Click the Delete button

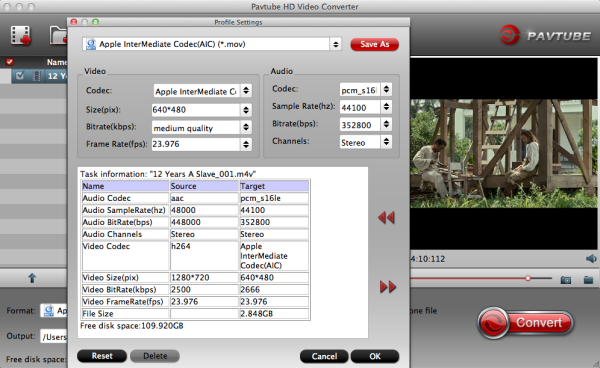[155, 356]
